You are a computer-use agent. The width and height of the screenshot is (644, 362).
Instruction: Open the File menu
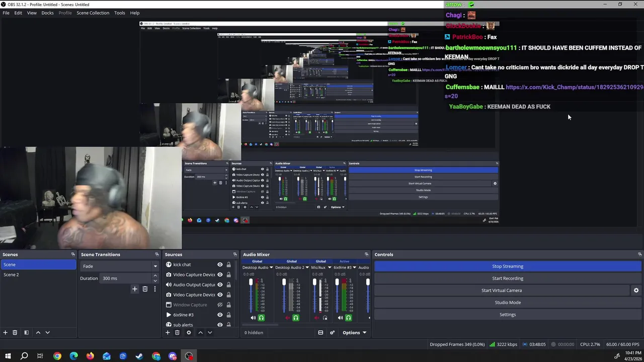tap(6, 13)
